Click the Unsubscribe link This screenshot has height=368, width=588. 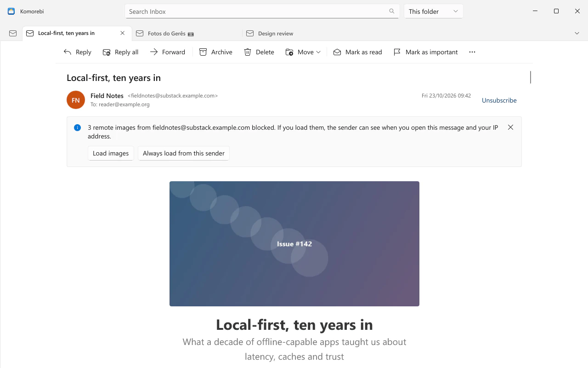(x=499, y=100)
